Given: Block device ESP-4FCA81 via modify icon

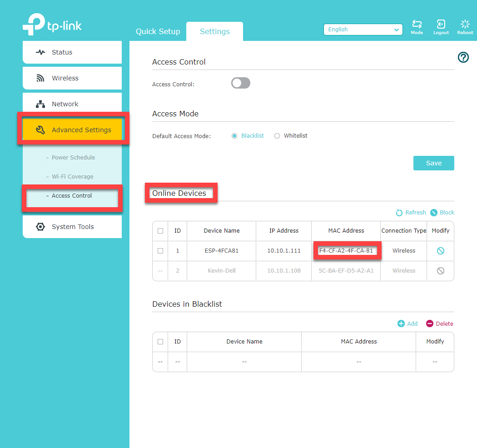Looking at the screenshot, I should click(x=440, y=251).
